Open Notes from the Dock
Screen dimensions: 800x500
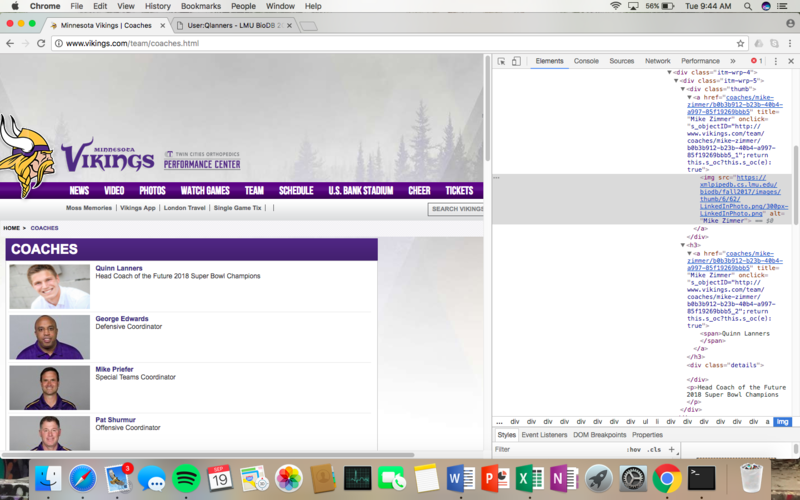pyautogui.click(x=426, y=479)
